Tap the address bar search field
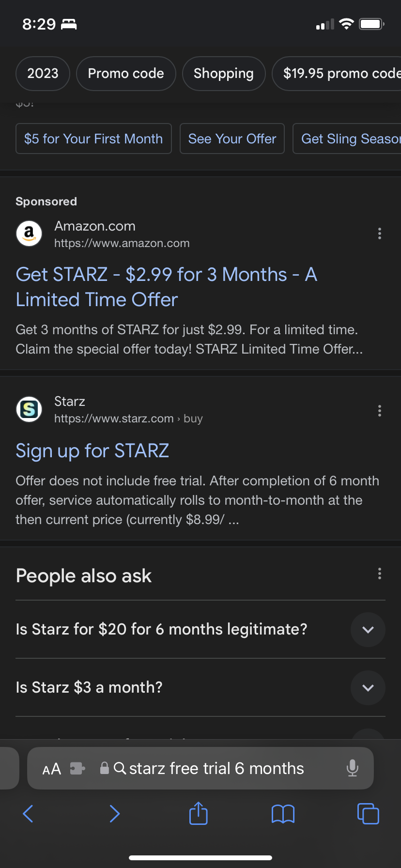401x868 pixels. [x=216, y=769]
